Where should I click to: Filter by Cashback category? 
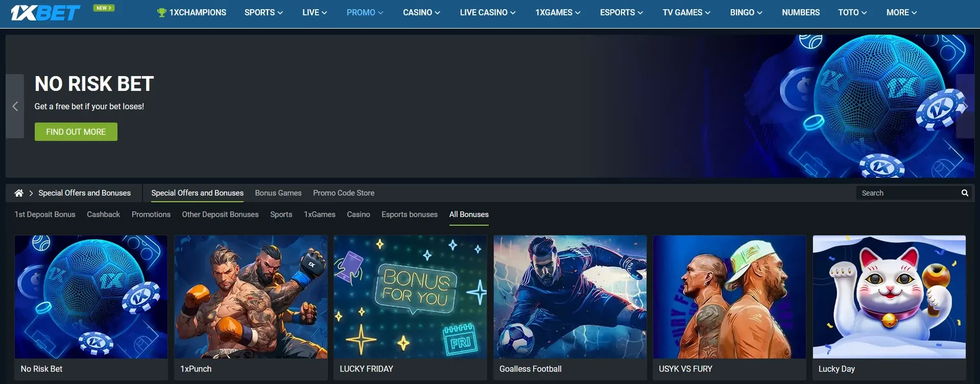point(103,214)
